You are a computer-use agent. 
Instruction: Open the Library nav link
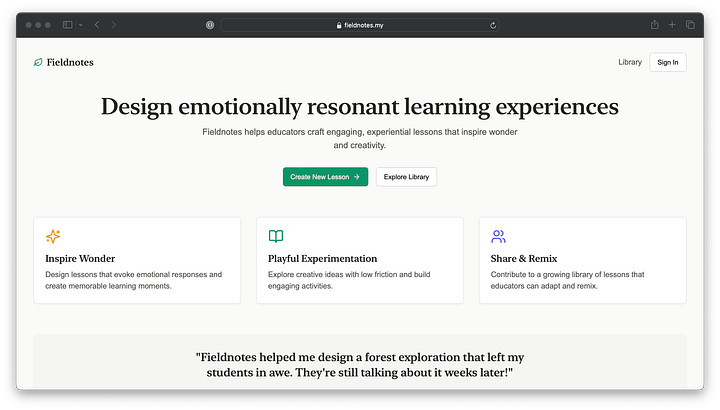[x=630, y=62]
